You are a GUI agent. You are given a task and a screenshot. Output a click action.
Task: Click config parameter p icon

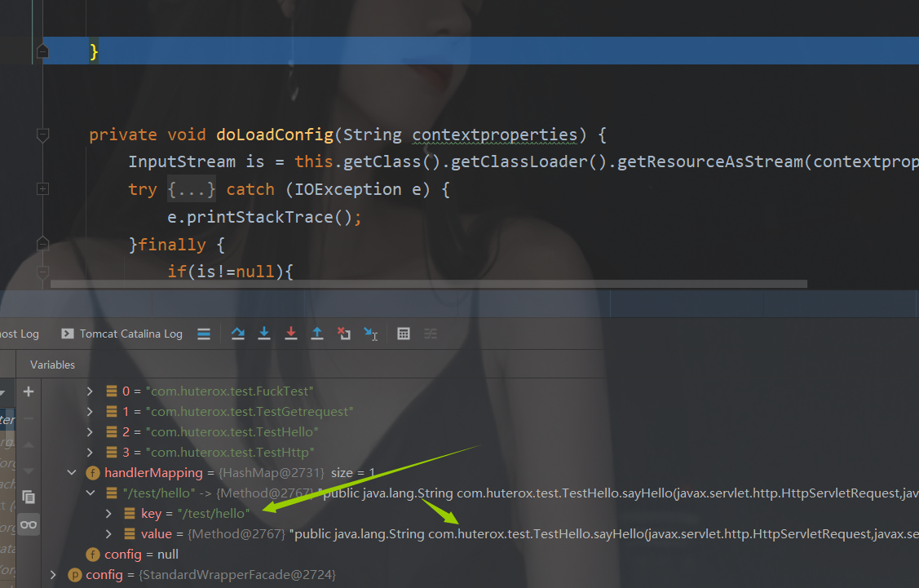click(74, 575)
